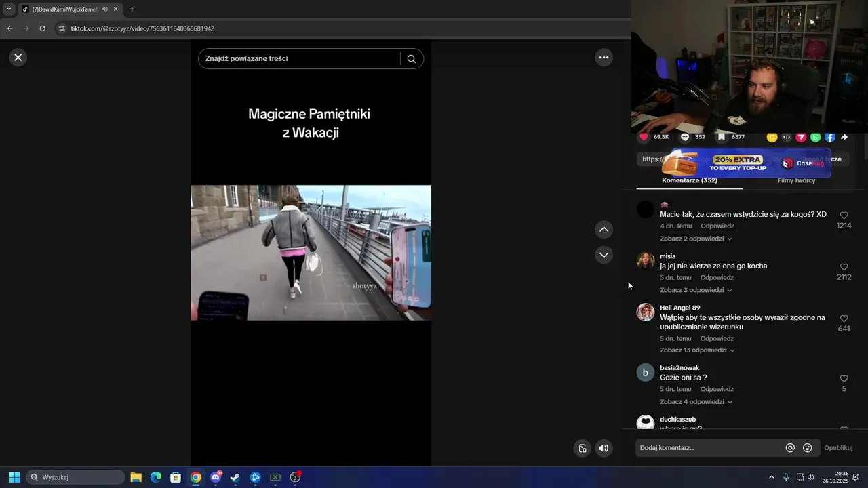The height and width of the screenshot is (488, 868).
Task: Reload the page with refresh icon
Action: (42, 28)
